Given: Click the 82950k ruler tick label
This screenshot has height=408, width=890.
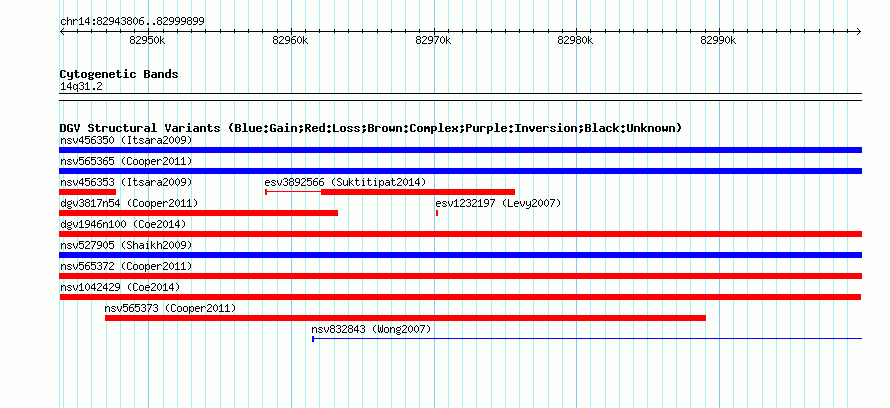Looking at the screenshot, I should (147, 40).
